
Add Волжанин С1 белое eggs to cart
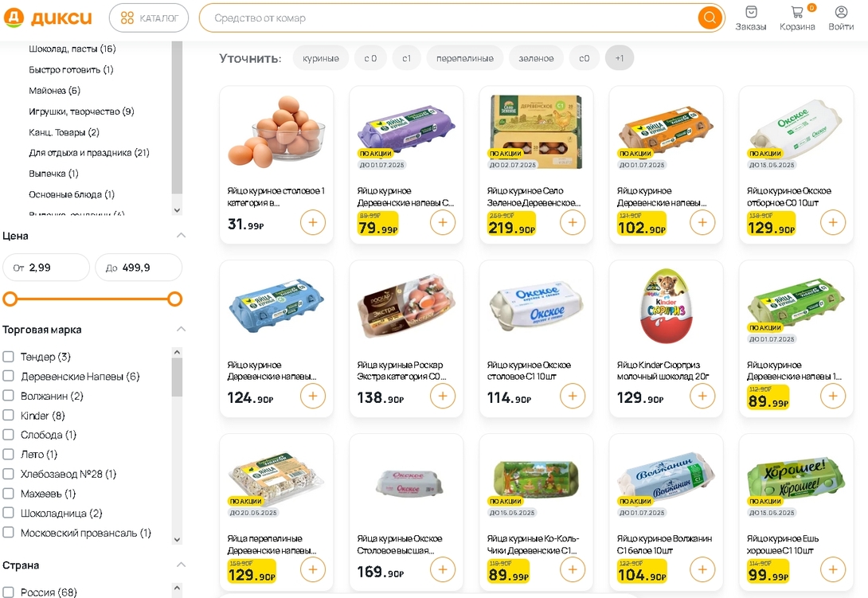(702, 569)
